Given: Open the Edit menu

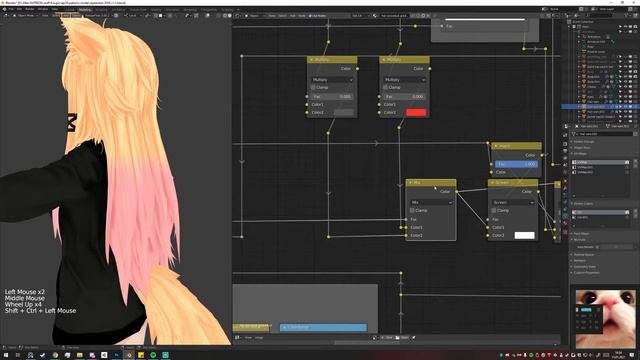Looking at the screenshot, I should [19, 9].
